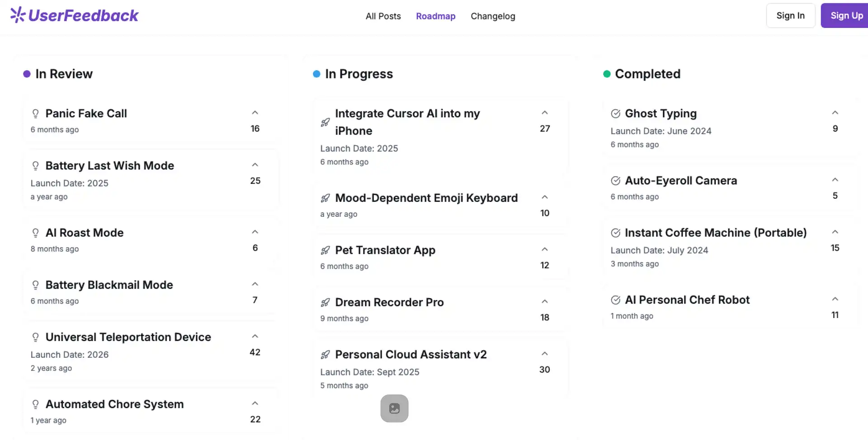The width and height of the screenshot is (868, 440).
Task: Click the lightbulb icon beside AI Roast Mode
Action: tap(35, 233)
